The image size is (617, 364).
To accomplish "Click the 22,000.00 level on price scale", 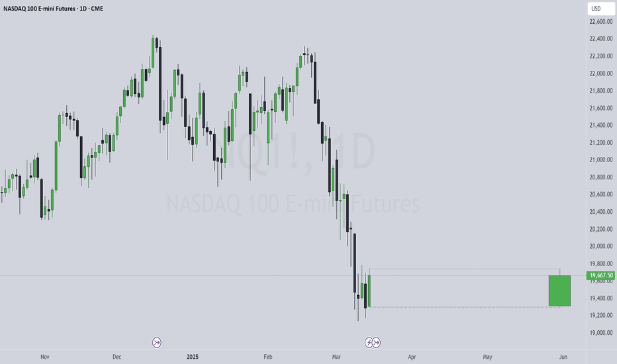I will coord(601,73).
